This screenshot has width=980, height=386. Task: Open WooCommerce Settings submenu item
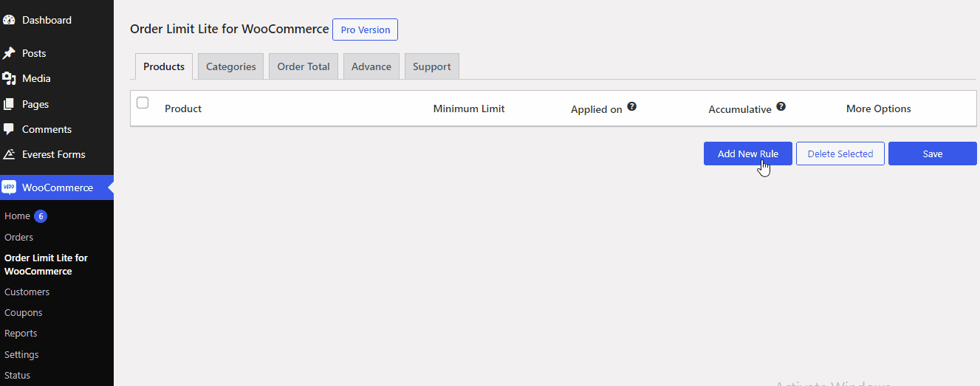[x=21, y=354]
